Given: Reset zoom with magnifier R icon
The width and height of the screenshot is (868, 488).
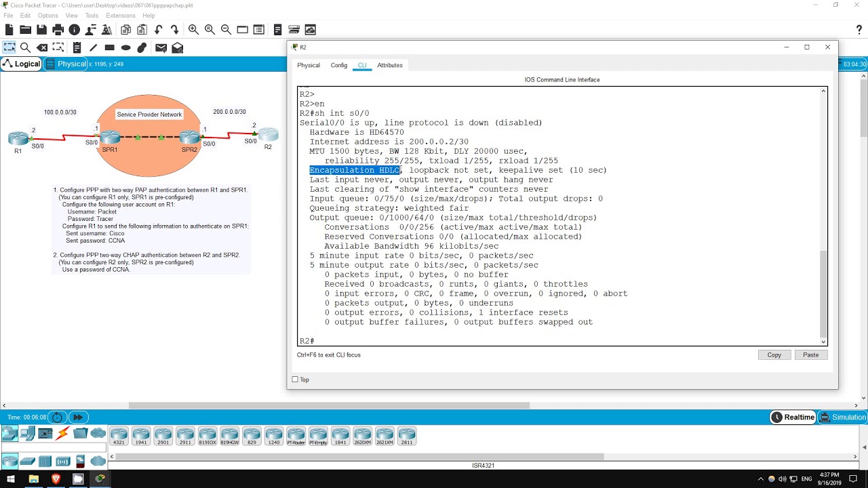Looking at the screenshot, I should [x=210, y=30].
